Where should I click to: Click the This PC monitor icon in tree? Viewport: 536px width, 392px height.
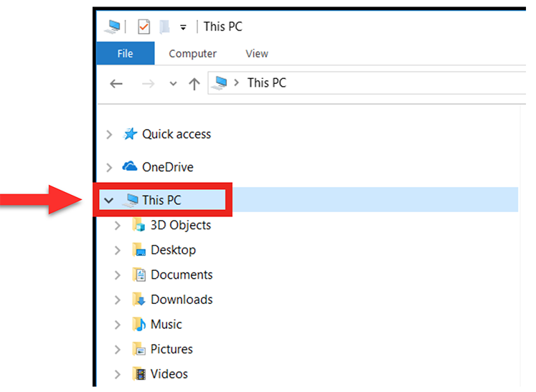pos(131,200)
